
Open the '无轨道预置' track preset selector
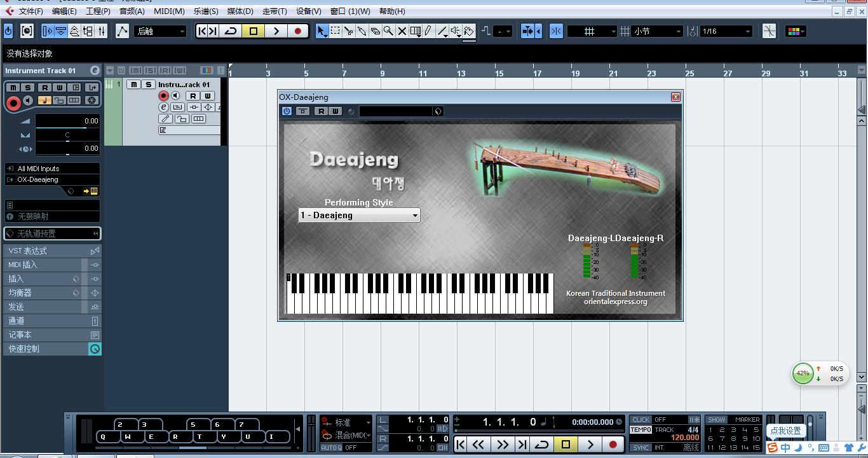point(52,233)
